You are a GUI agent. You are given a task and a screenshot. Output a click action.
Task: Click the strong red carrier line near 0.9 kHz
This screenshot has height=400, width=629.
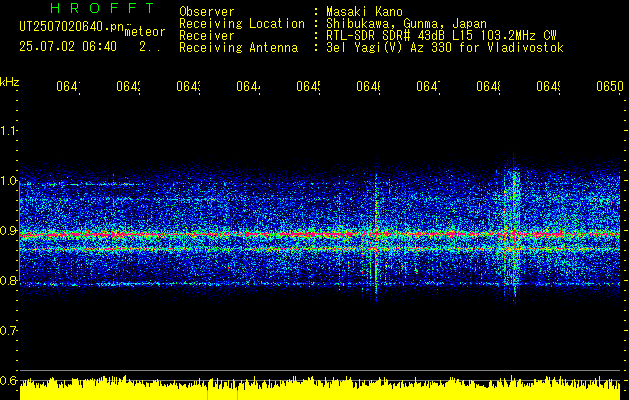click(320, 234)
